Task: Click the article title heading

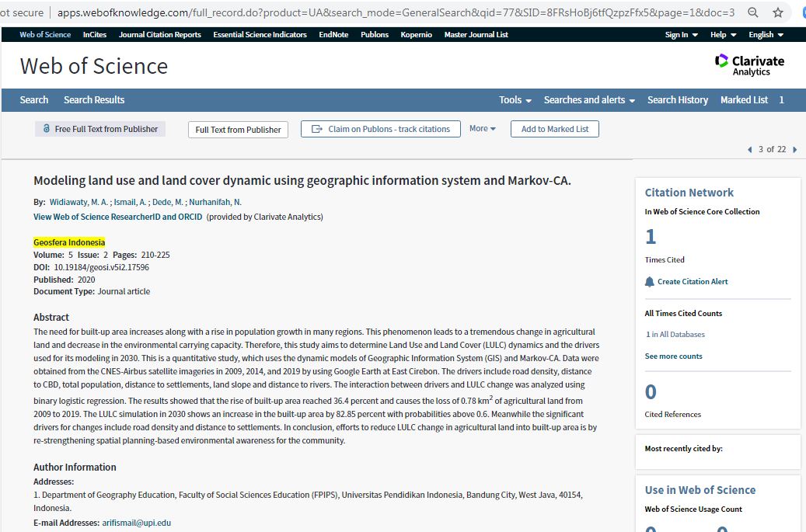Action: point(302,181)
